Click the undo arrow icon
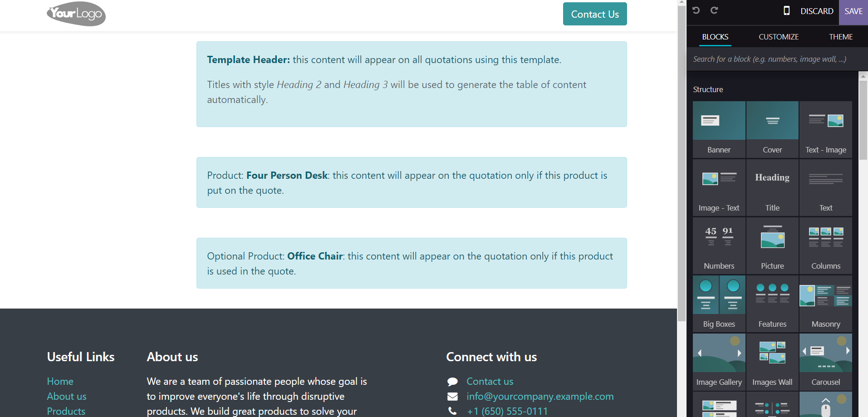Viewport: 868px width, 417px height. (x=696, y=10)
